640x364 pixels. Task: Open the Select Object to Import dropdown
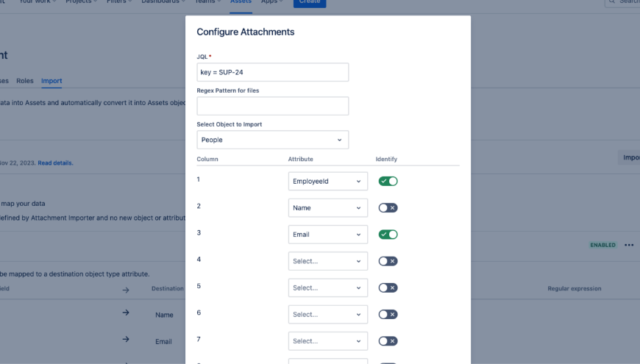click(x=272, y=140)
